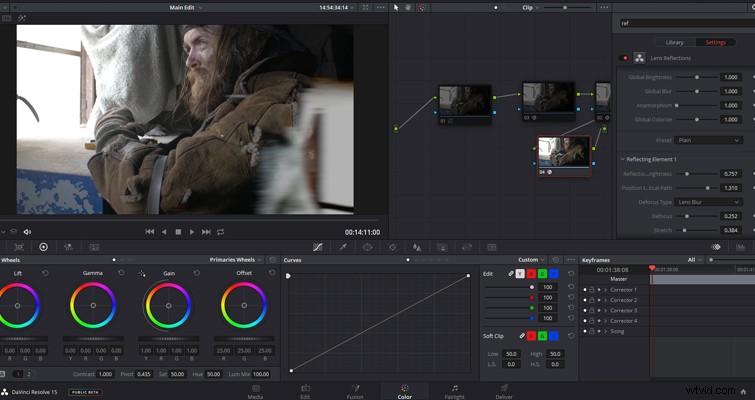755x400 pixels.
Task: Click the play button in the viewer
Action: point(192,232)
